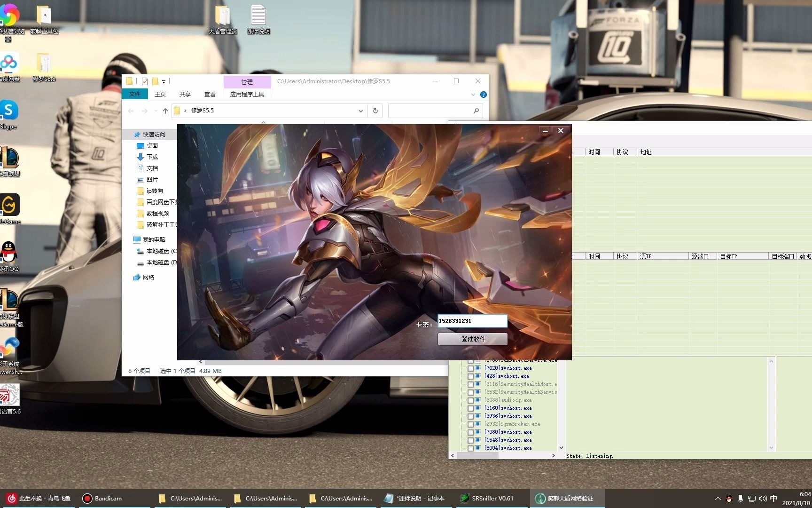This screenshot has width=812, height=508.
Task: Expand the Explorer ribbon chevron
Action: 473,95
